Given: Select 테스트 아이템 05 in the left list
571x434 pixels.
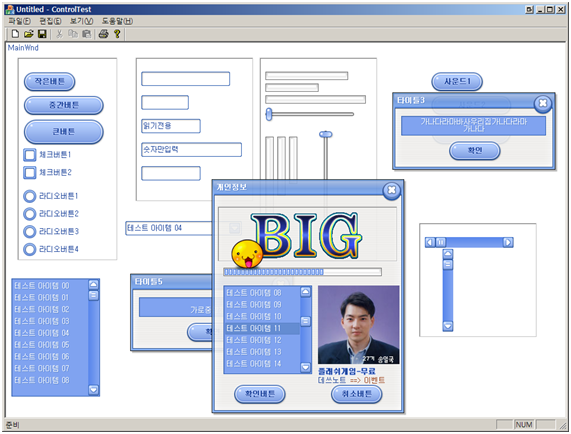Looking at the screenshot, I should (51, 345).
